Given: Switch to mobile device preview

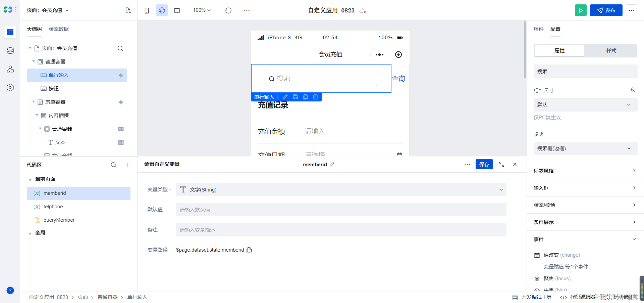Looking at the screenshot, I should pyautogui.click(x=147, y=10).
